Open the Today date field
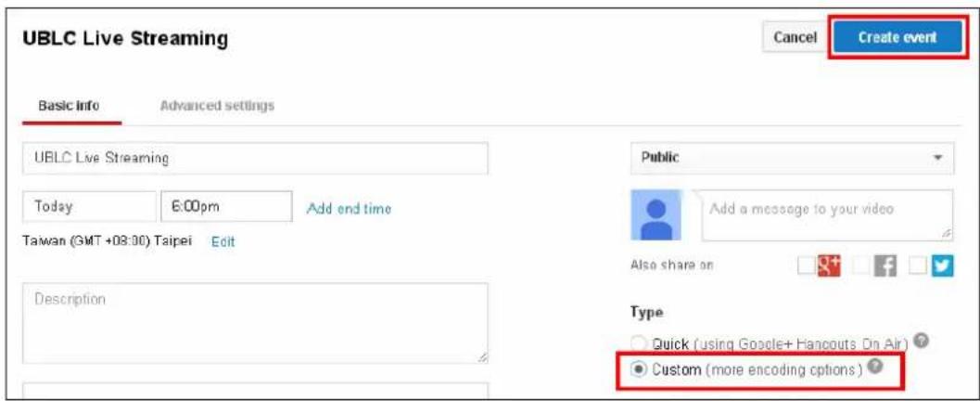980x401 pixels. [x=89, y=206]
